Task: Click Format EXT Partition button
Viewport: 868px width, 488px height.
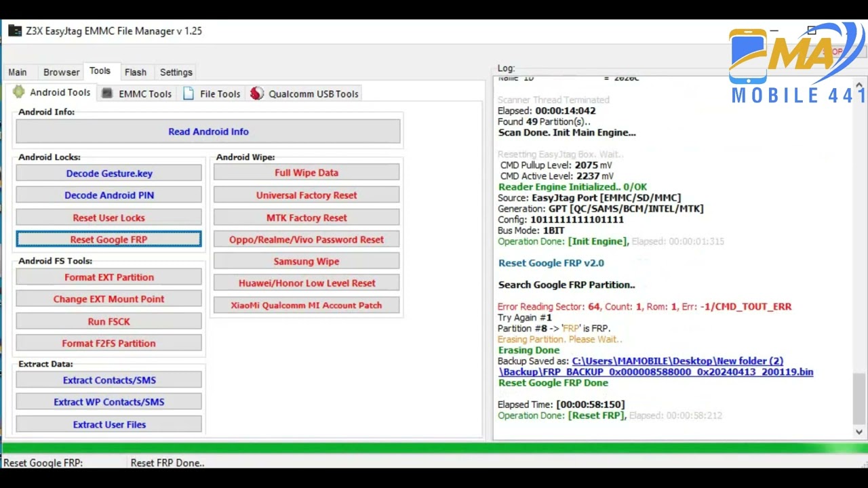Action: pos(108,277)
